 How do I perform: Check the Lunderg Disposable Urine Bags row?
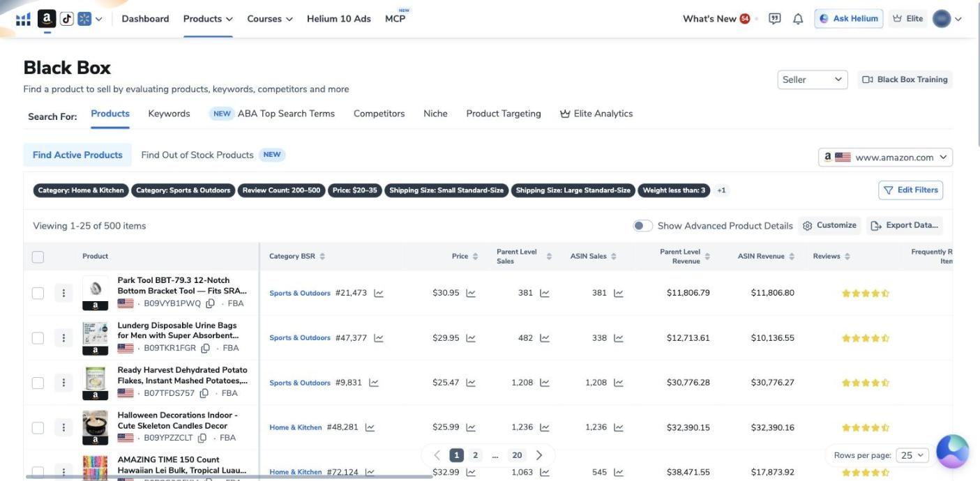(38, 338)
